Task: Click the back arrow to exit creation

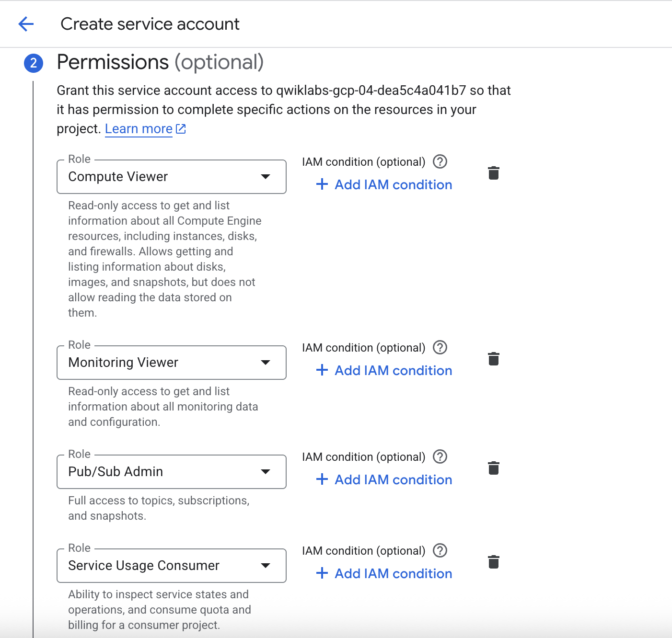Action: pos(26,23)
